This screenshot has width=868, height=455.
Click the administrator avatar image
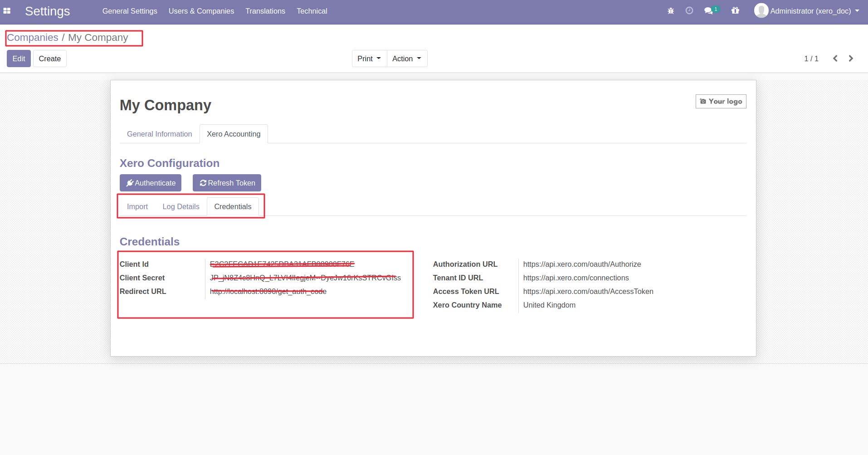tap(761, 11)
